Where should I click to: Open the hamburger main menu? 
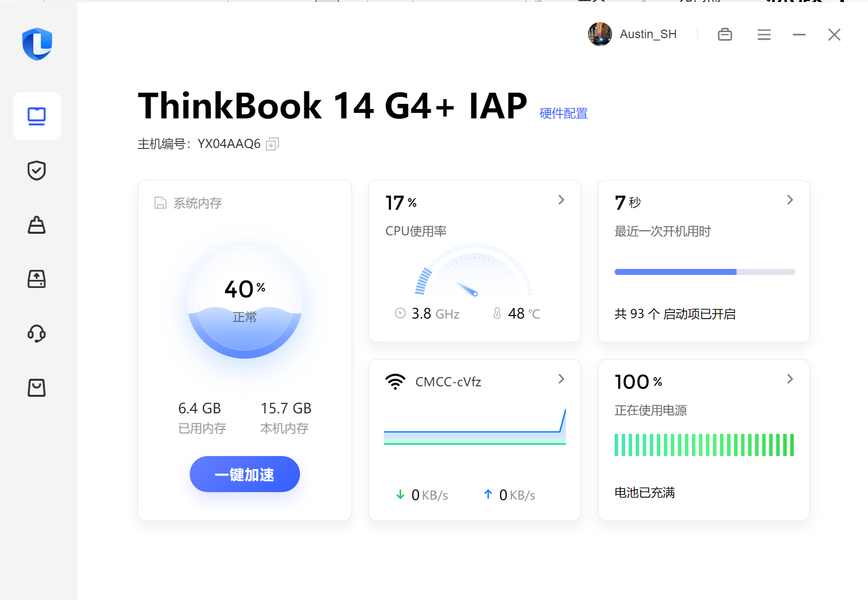764,34
